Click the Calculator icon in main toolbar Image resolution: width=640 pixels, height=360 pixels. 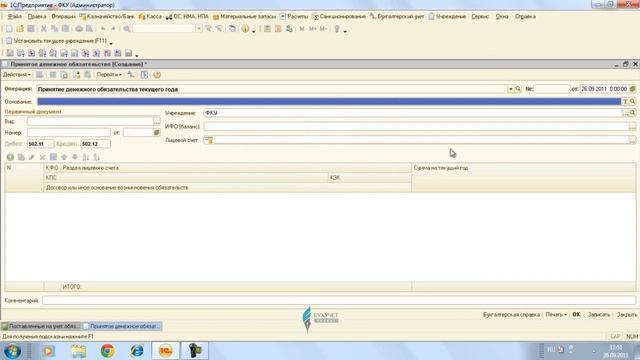pos(267,29)
